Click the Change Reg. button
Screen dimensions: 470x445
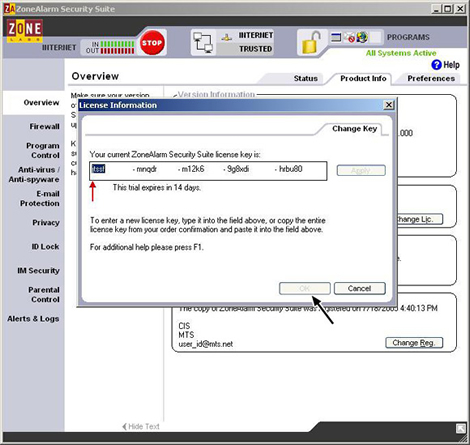pyautogui.click(x=414, y=343)
